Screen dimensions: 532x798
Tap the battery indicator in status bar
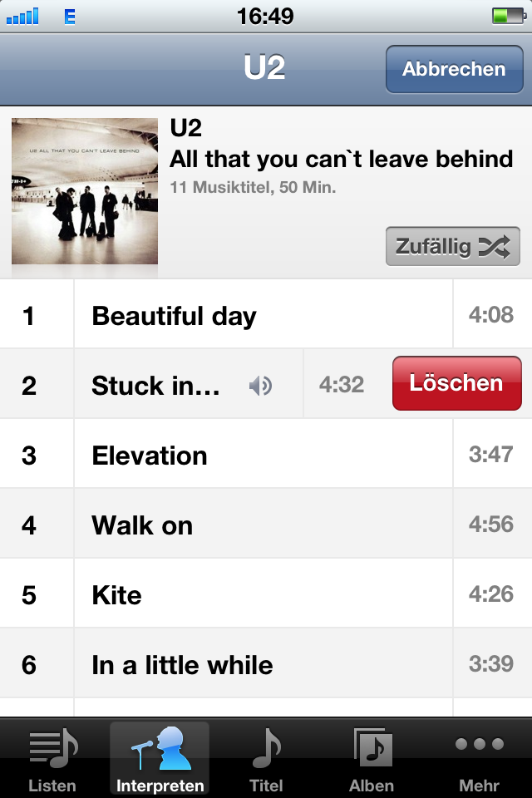(509, 16)
